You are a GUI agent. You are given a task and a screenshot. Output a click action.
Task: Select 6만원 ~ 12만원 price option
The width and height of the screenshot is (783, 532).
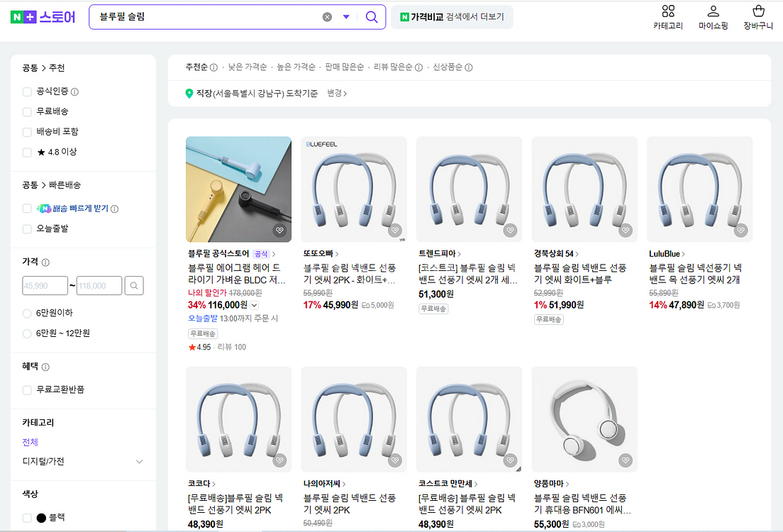[27, 333]
